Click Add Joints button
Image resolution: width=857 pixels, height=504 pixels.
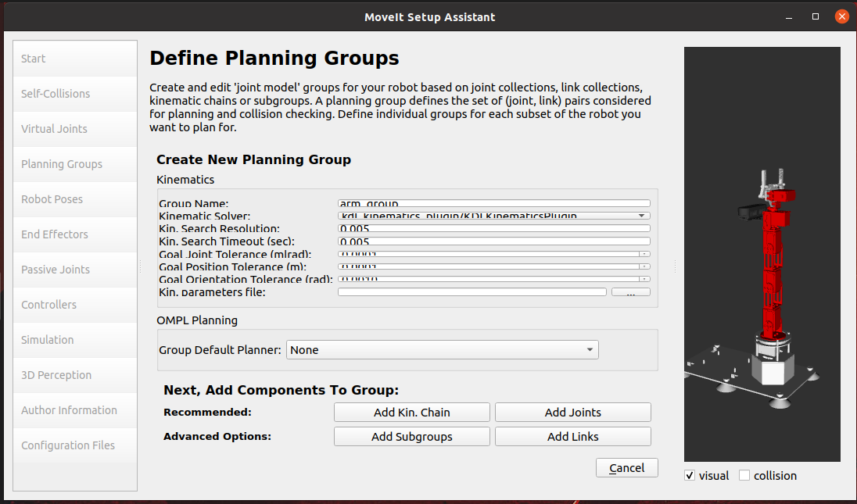pos(573,413)
